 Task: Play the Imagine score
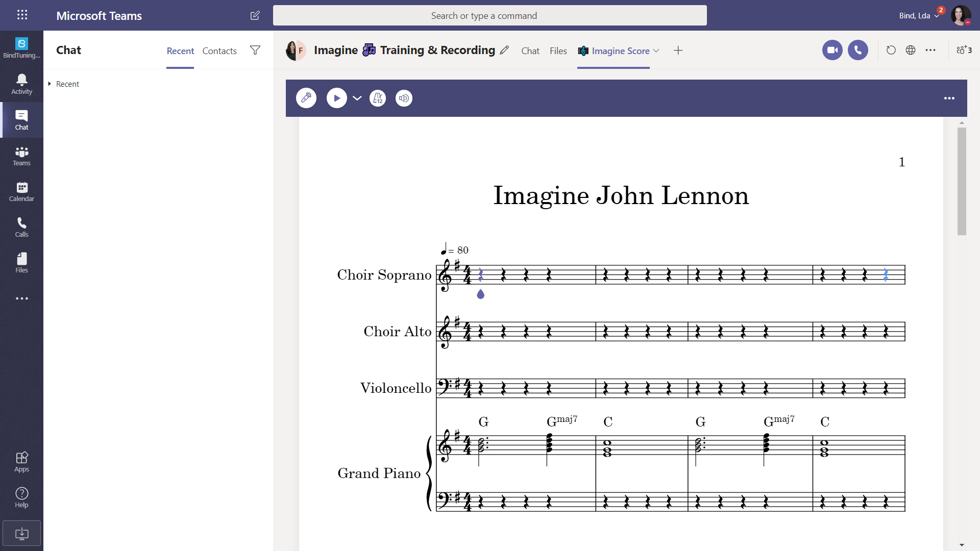click(x=337, y=98)
